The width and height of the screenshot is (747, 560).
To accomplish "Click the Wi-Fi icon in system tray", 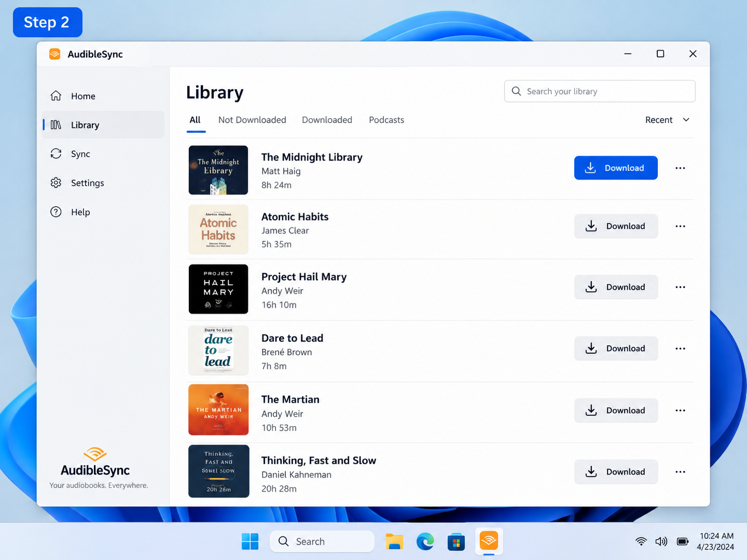I will pos(641,541).
